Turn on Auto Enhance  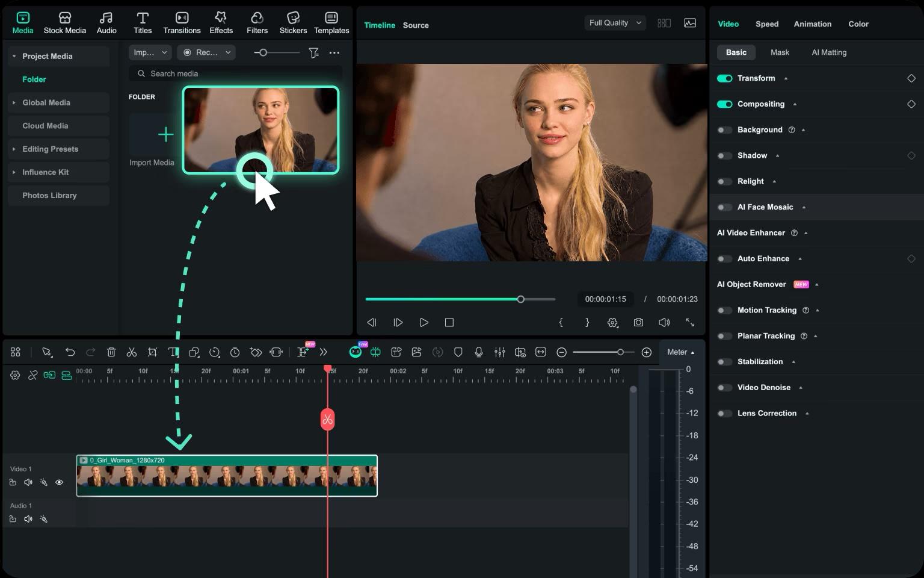point(725,259)
